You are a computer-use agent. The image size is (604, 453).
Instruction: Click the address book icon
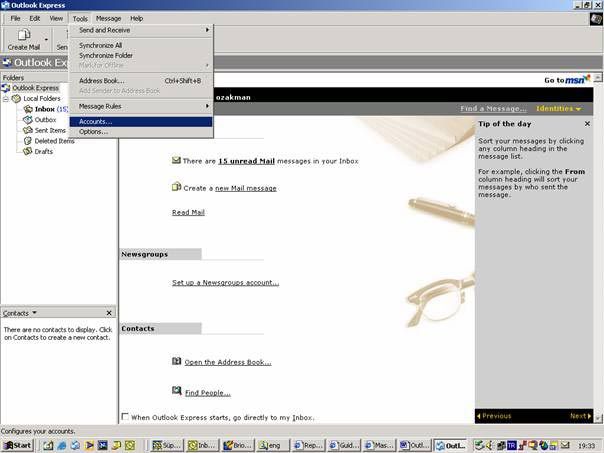[x=176, y=361]
